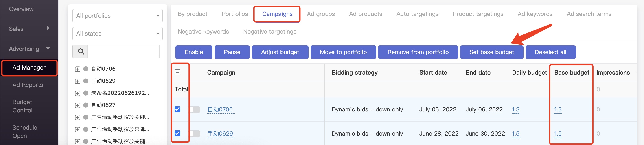Toggle the 自动0706 campaign enable switch
This screenshot has height=145, width=644.
(194, 110)
